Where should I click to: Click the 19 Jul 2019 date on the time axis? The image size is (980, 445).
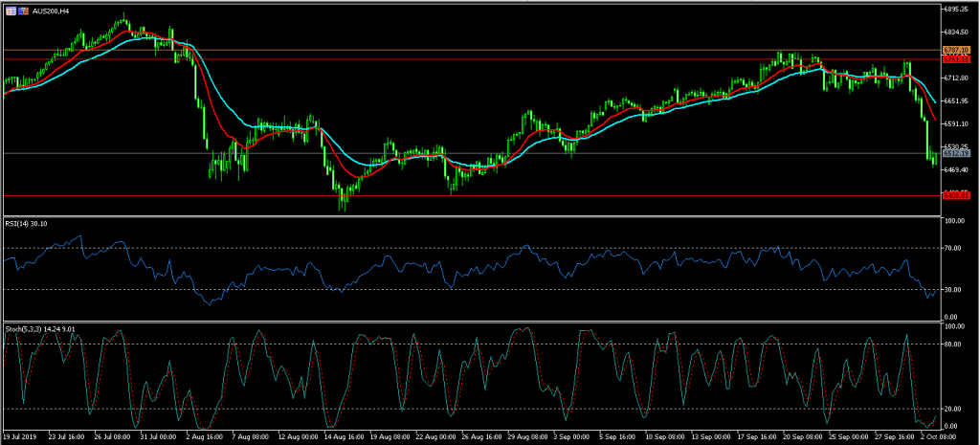click(21, 436)
